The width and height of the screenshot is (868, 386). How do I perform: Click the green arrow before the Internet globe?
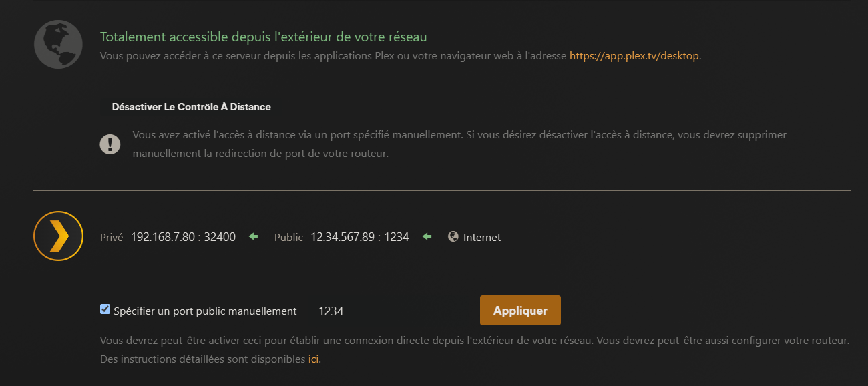click(x=427, y=237)
